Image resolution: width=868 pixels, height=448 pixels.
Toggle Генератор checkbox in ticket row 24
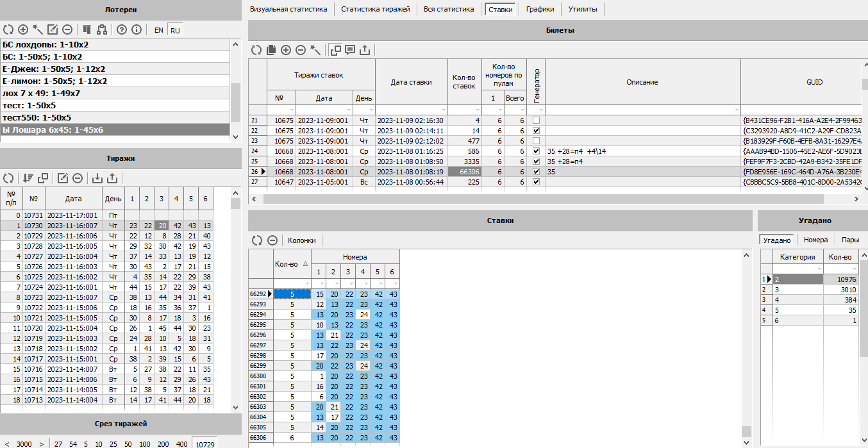pos(536,151)
